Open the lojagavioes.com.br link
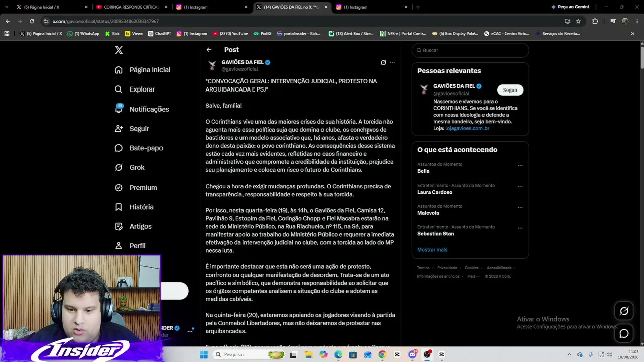Image resolution: width=644 pixels, height=362 pixels. (467, 128)
